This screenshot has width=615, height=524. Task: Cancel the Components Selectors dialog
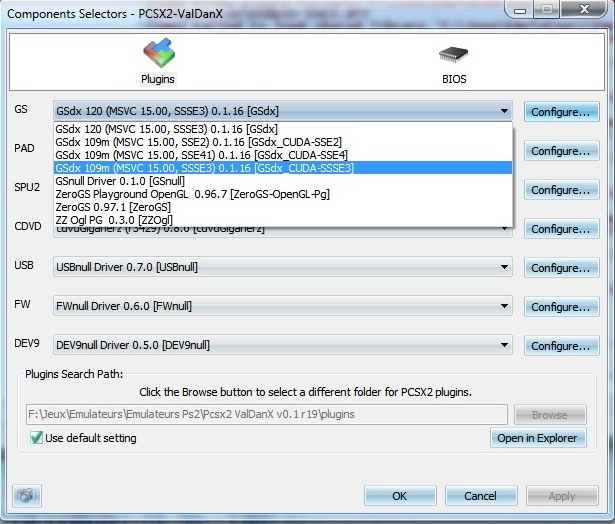pos(481,496)
